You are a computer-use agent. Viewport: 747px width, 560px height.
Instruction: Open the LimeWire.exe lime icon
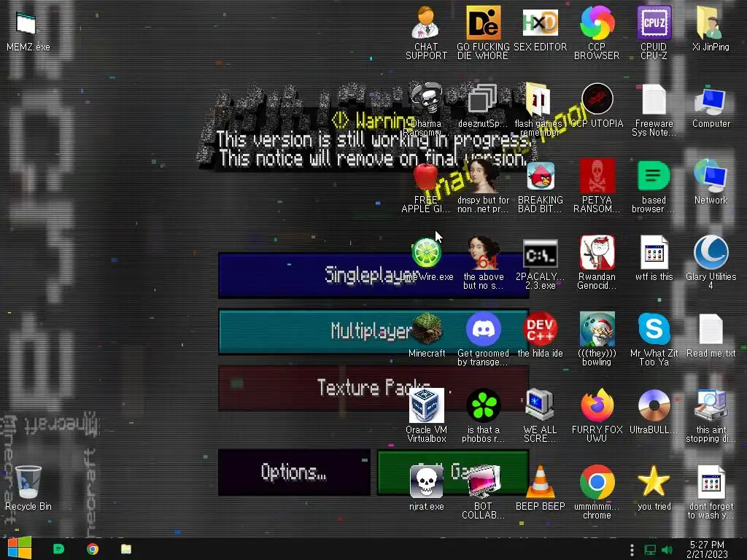pyautogui.click(x=426, y=252)
